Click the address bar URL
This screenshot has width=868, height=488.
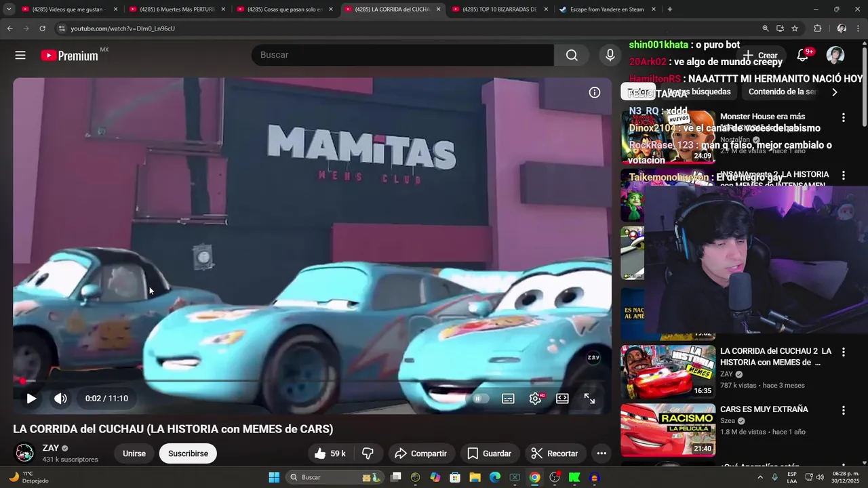click(x=123, y=28)
